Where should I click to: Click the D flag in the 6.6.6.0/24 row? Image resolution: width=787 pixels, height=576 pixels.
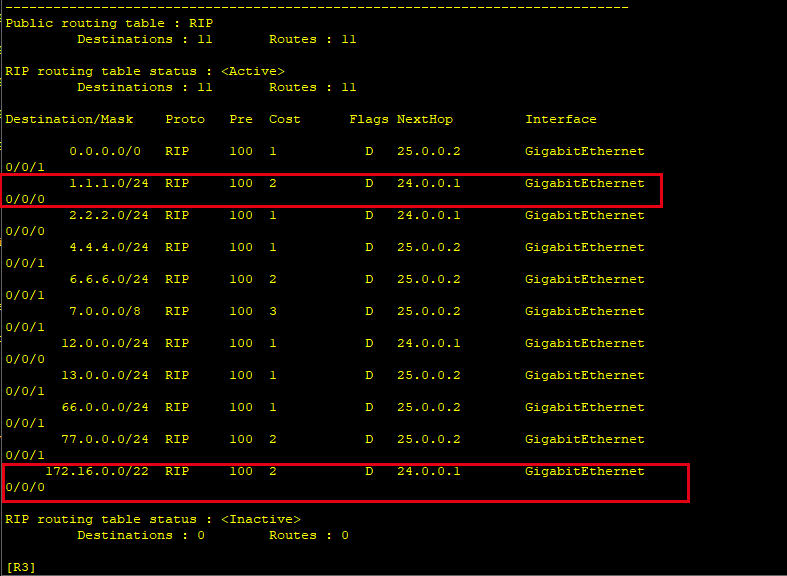click(x=369, y=279)
